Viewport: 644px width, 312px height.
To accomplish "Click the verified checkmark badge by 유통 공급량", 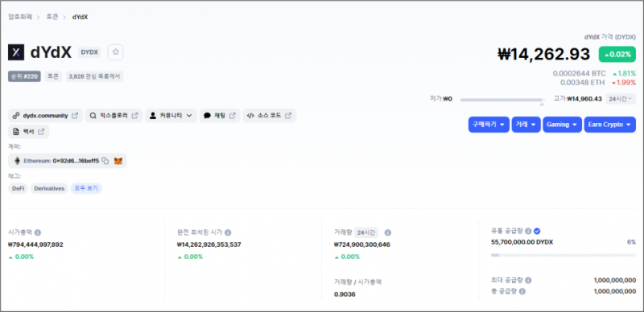I will point(537,231).
